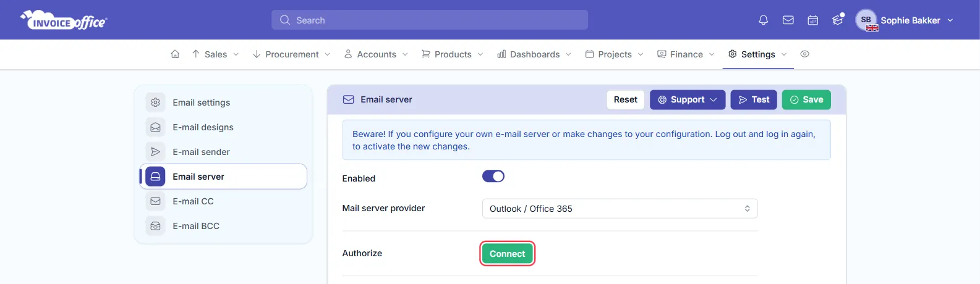Viewport: 980px width, 284px height.
Task: Click the eye icon next to Settings
Action: pos(804,54)
